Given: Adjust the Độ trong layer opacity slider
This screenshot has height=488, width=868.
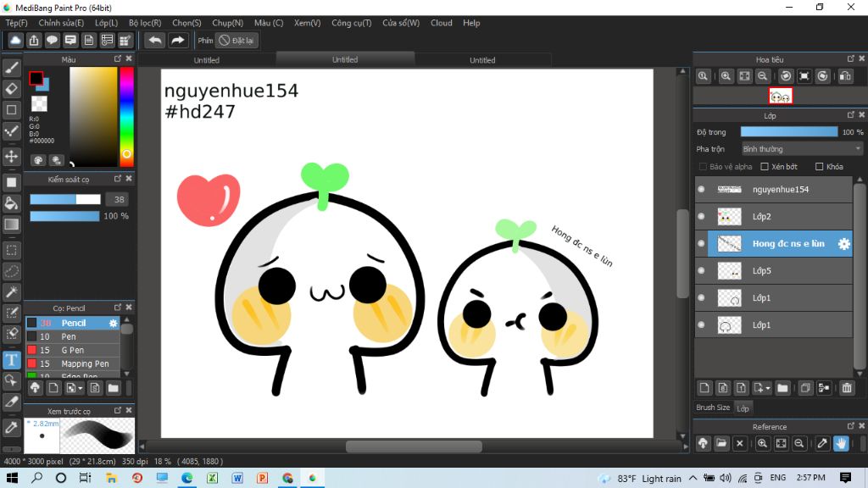Looking at the screenshot, I should (x=789, y=131).
